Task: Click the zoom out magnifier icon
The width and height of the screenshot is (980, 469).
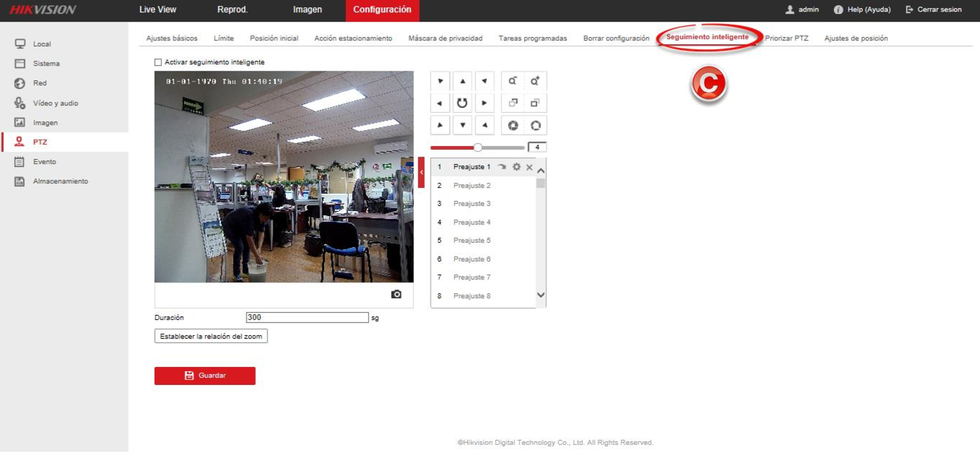Action: pyautogui.click(x=512, y=82)
